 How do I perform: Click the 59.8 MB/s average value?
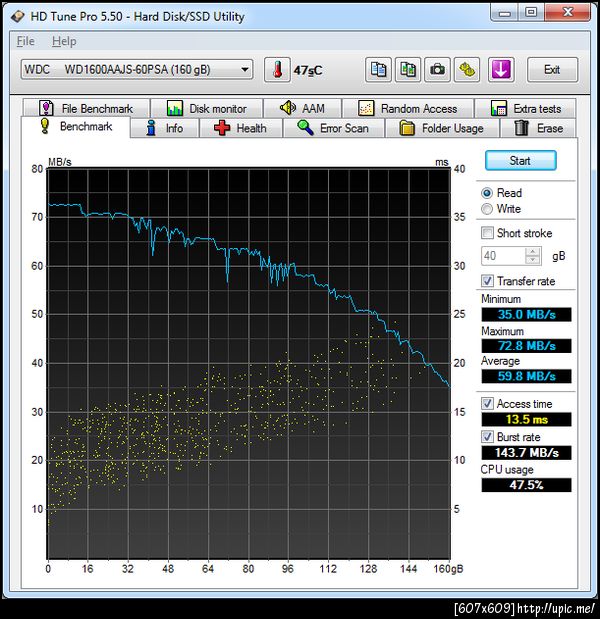tap(527, 376)
